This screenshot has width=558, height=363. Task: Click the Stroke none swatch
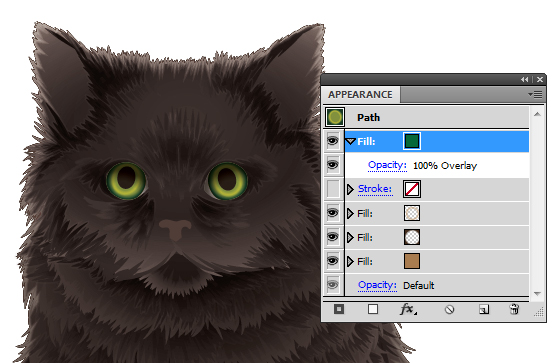412,189
